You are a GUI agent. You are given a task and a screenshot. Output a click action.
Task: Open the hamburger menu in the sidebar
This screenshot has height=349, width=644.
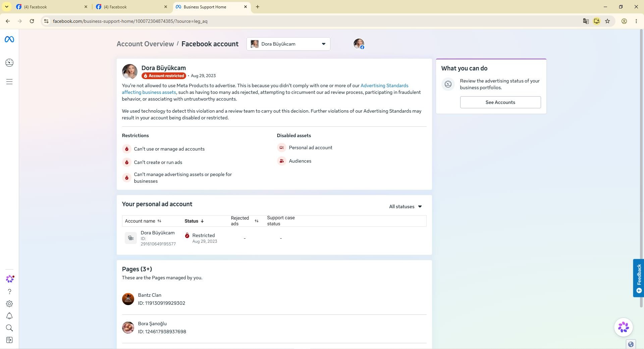click(9, 82)
